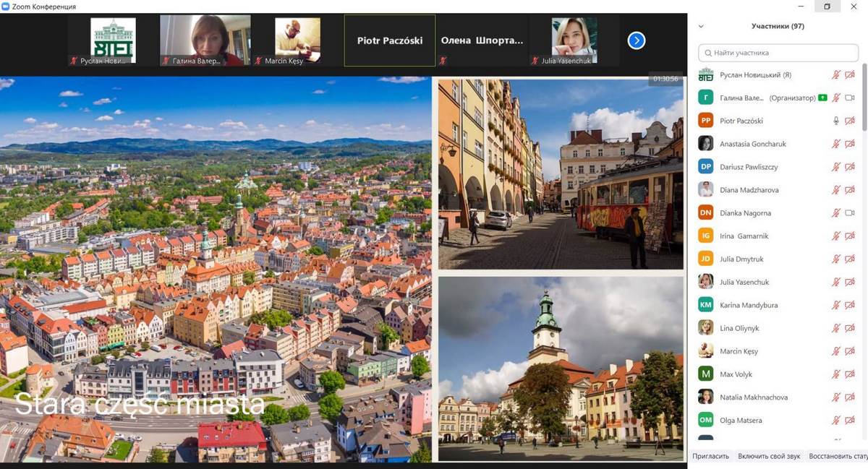
Task: Select Natalia Makhnachova in the participant list
Action: [x=753, y=397]
